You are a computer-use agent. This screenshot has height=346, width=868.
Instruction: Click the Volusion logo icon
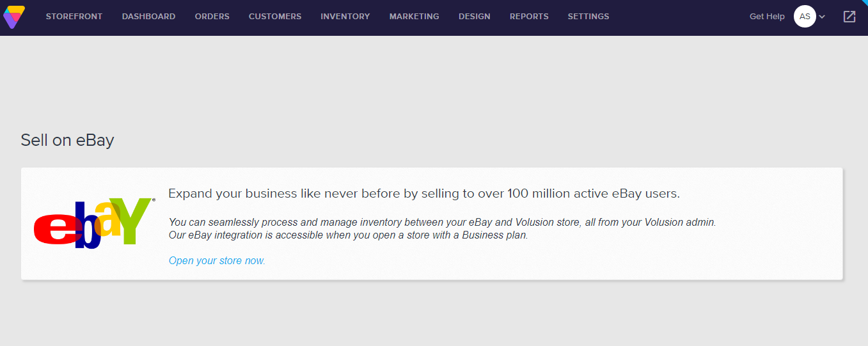pyautogui.click(x=14, y=17)
